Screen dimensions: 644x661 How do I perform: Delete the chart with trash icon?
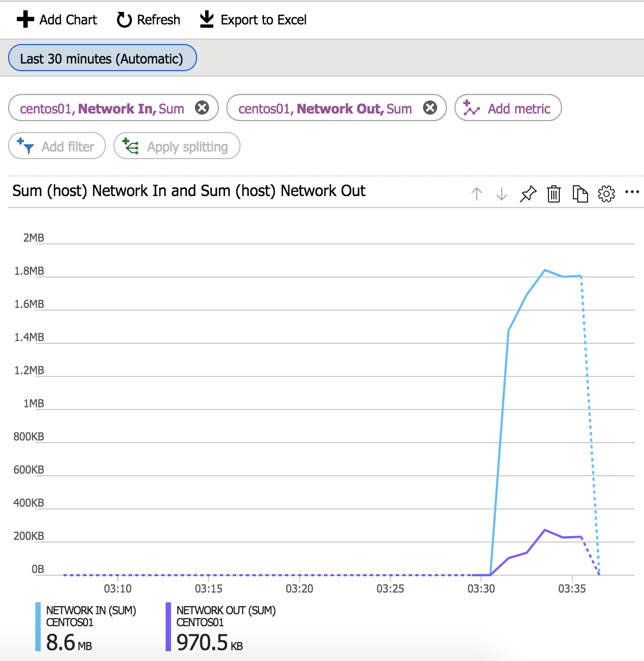tap(554, 194)
